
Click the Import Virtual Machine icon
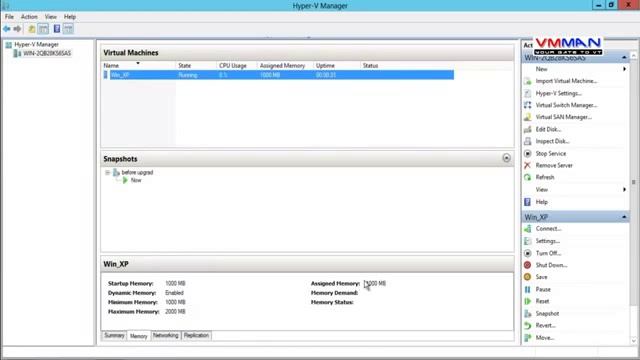[527, 81]
